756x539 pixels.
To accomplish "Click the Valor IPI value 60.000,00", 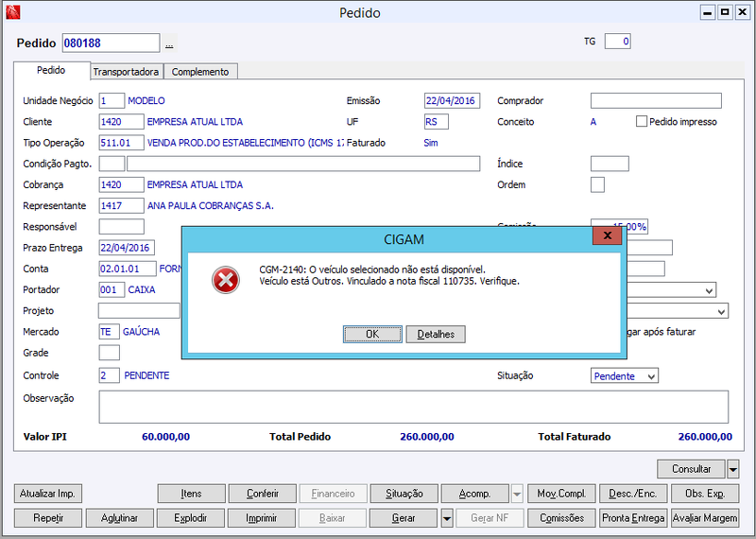I will [166, 437].
